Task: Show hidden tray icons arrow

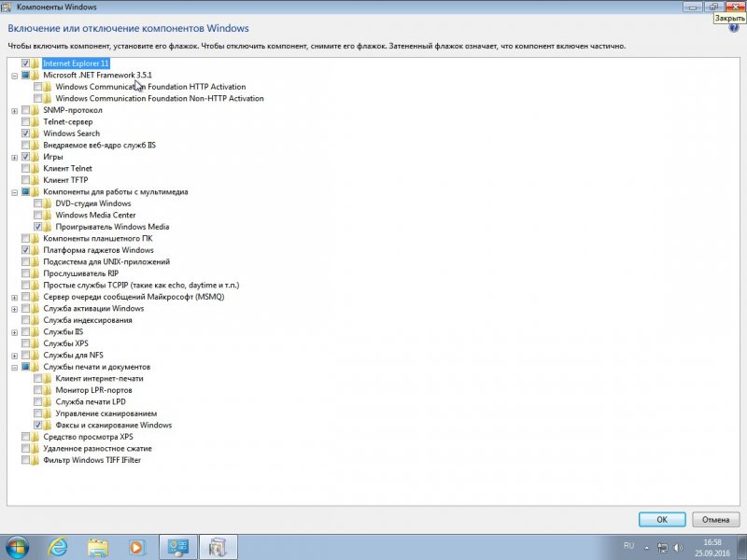Action: click(646, 548)
